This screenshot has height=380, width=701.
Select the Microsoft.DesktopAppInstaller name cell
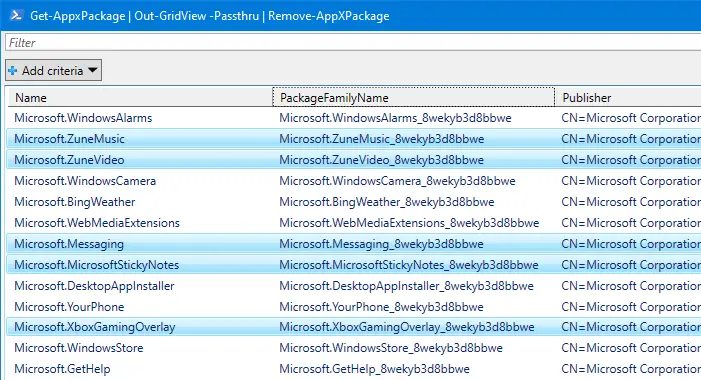94,286
